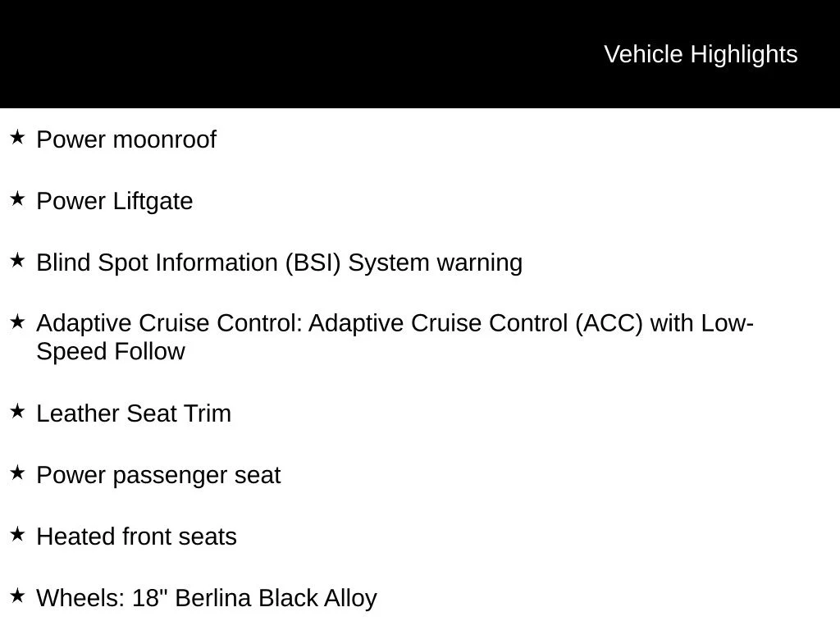This screenshot has width=840, height=630.
Task: Click the Power Liftgate feature text
Action: click(115, 202)
